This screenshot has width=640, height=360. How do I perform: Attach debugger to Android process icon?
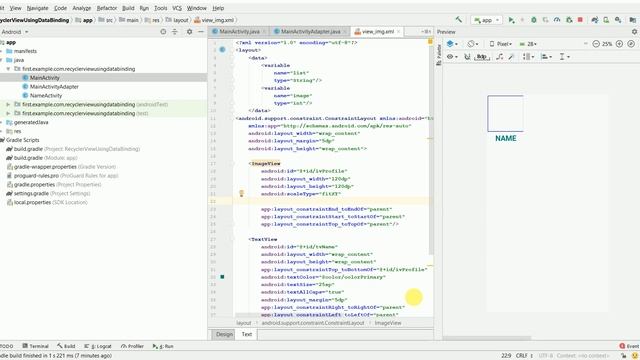569,20
